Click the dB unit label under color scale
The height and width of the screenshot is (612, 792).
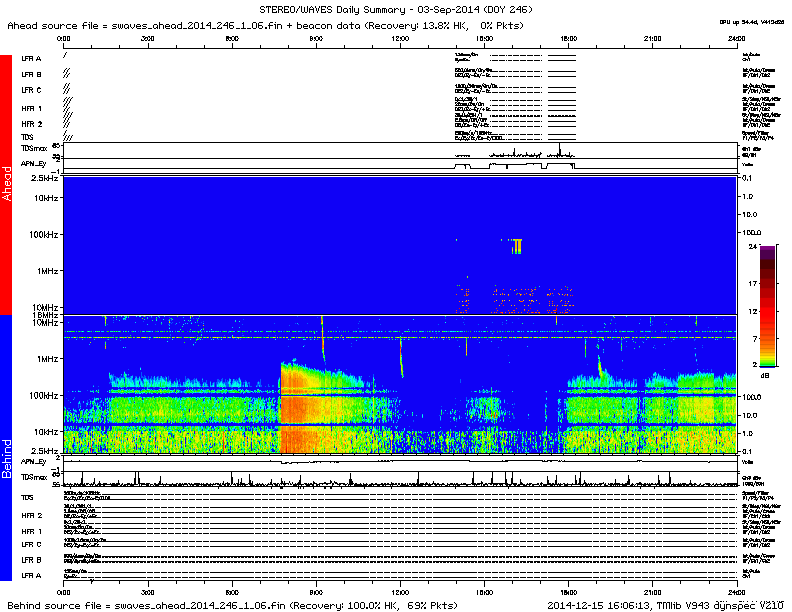(765, 375)
